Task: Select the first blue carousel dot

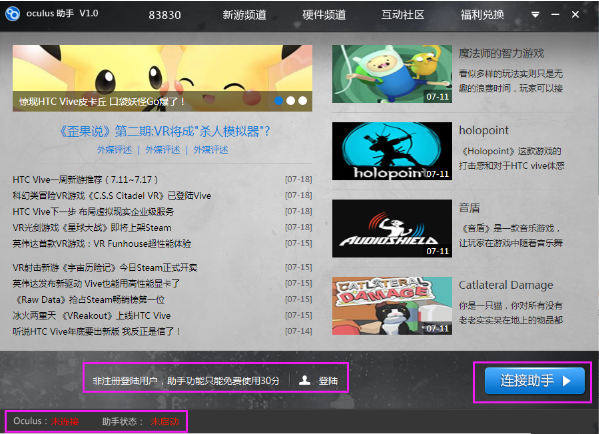Action: click(279, 100)
